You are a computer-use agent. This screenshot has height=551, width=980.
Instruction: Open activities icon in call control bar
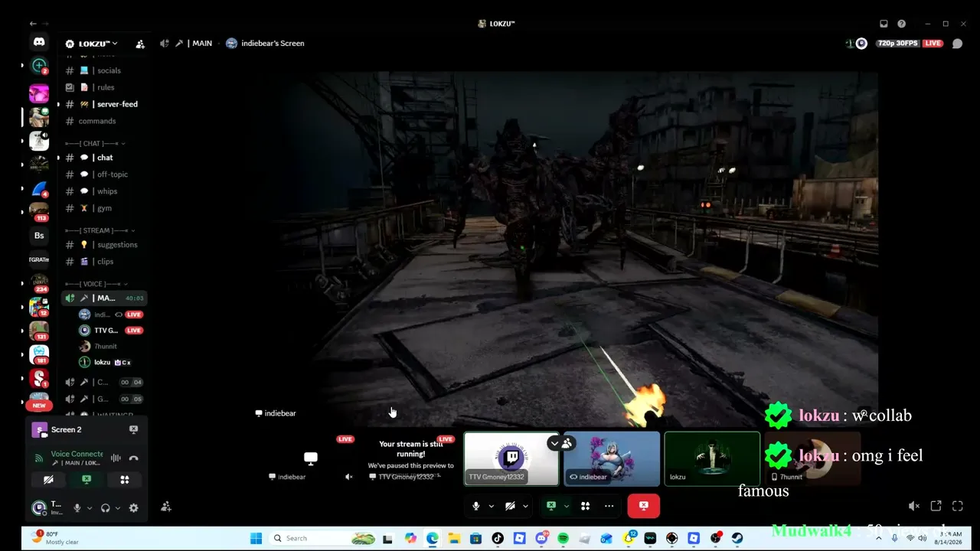[585, 506]
